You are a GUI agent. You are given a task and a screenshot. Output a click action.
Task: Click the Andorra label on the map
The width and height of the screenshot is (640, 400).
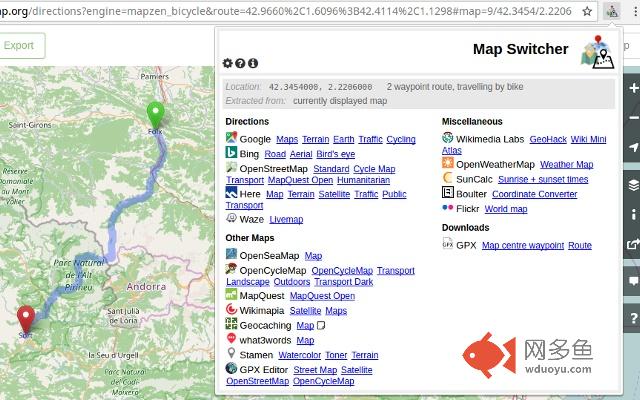[147, 287]
